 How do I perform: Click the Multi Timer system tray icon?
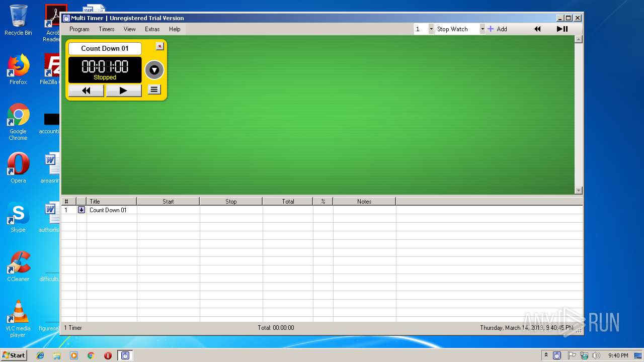[x=557, y=355]
